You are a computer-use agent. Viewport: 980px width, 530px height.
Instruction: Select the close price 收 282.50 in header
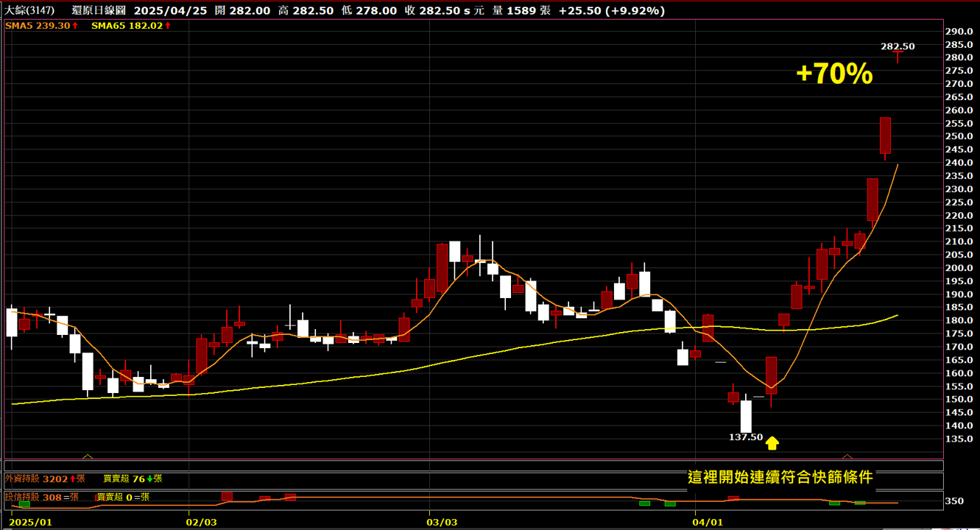coord(444,10)
